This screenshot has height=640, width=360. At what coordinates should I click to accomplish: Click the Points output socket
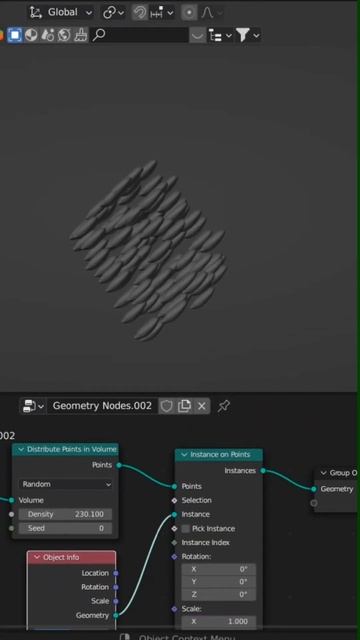[119, 465]
